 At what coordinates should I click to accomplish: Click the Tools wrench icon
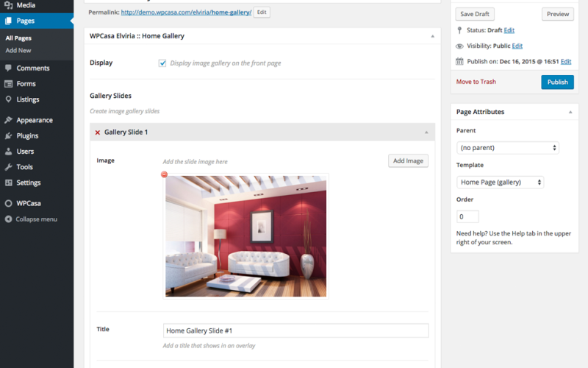pos(8,167)
